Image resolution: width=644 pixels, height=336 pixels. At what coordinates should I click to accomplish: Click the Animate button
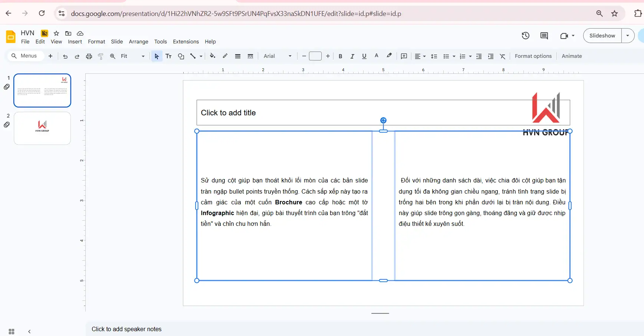(x=571, y=56)
